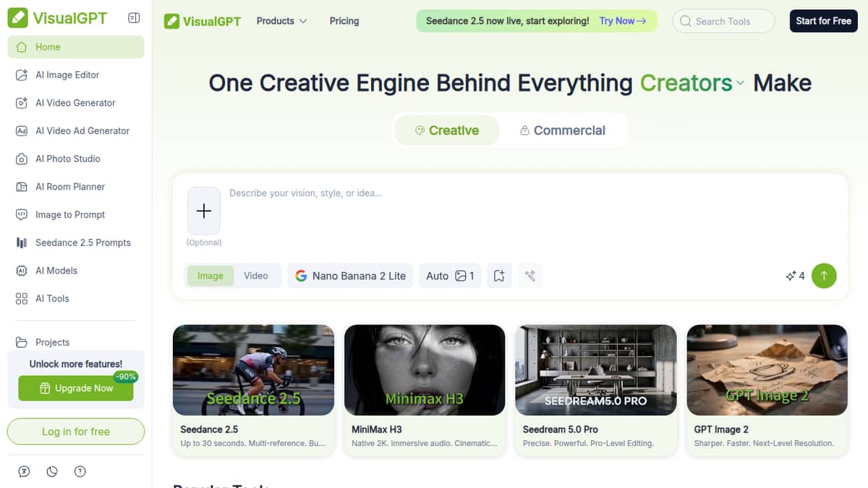Open the GPT Image 2 sketch thumbnail
Viewport: 868px width, 488px height.
click(767, 370)
